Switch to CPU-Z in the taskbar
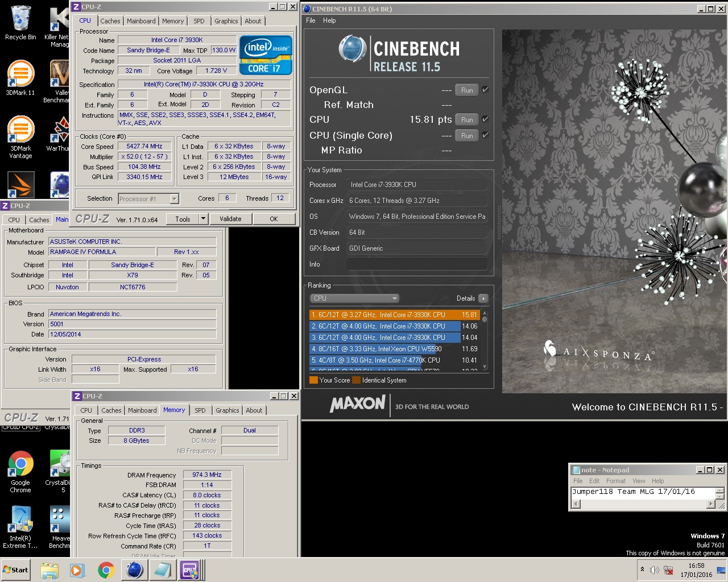This screenshot has width=728, height=582. pos(190,570)
